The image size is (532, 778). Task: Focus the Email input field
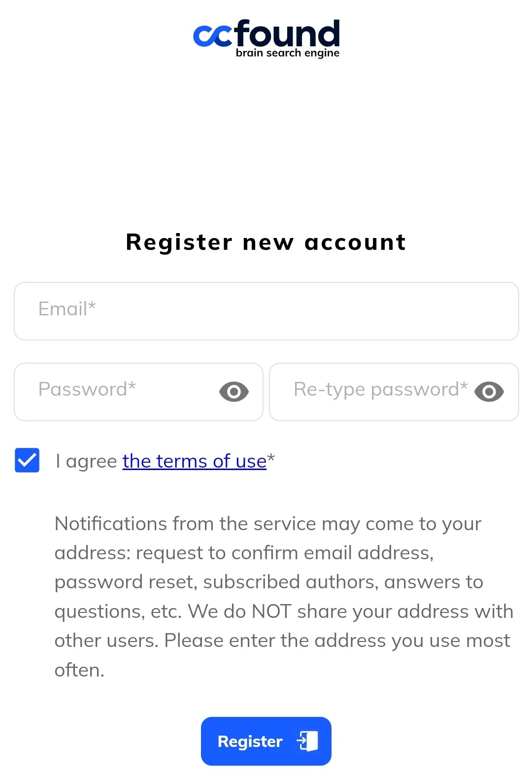tap(266, 311)
